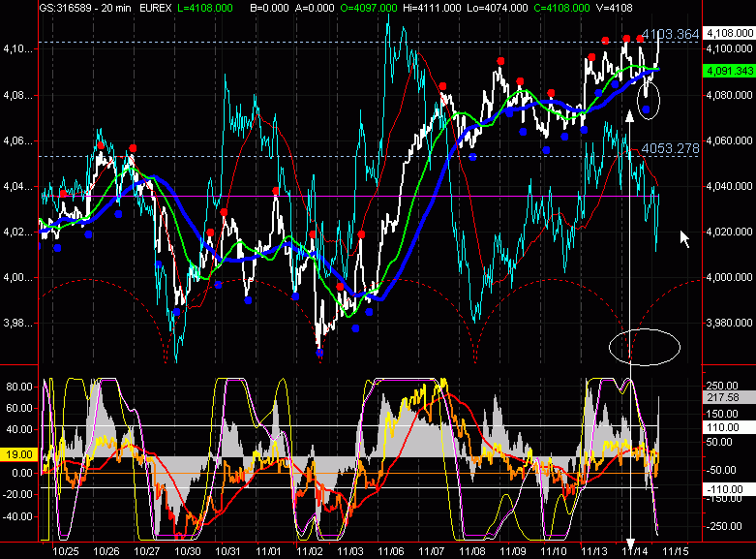Click the 11/03 date on the time axis
This screenshot has height=559, width=756.
(x=350, y=551)
